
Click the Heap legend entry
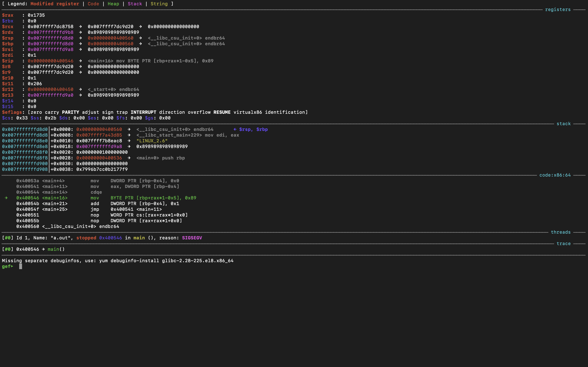[113, 4]
